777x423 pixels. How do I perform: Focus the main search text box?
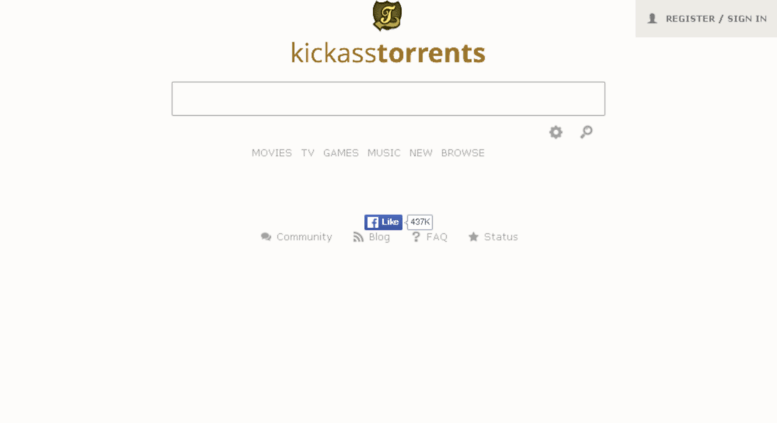pyautogui.click(x=388, y=99)
